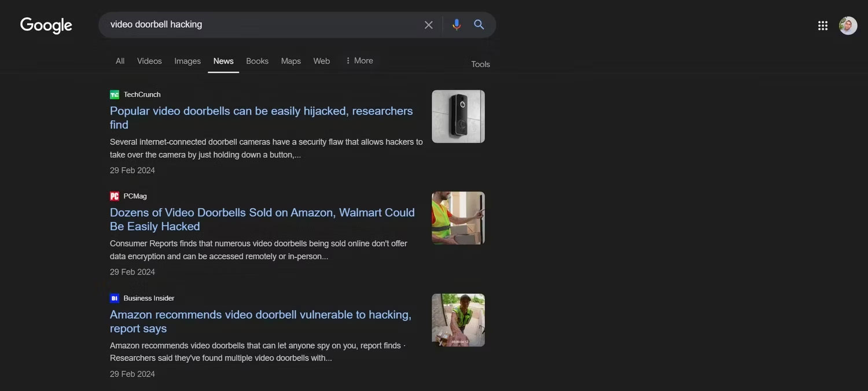This screenshot has width=868, height=391.
Task: Switch to the Maps tab
Action: 291,61
